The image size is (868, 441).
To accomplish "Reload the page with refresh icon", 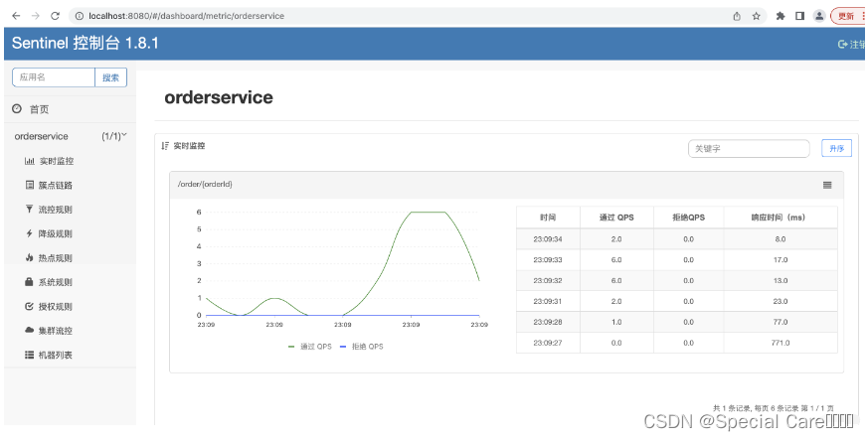I will click(x=55, y=16).
